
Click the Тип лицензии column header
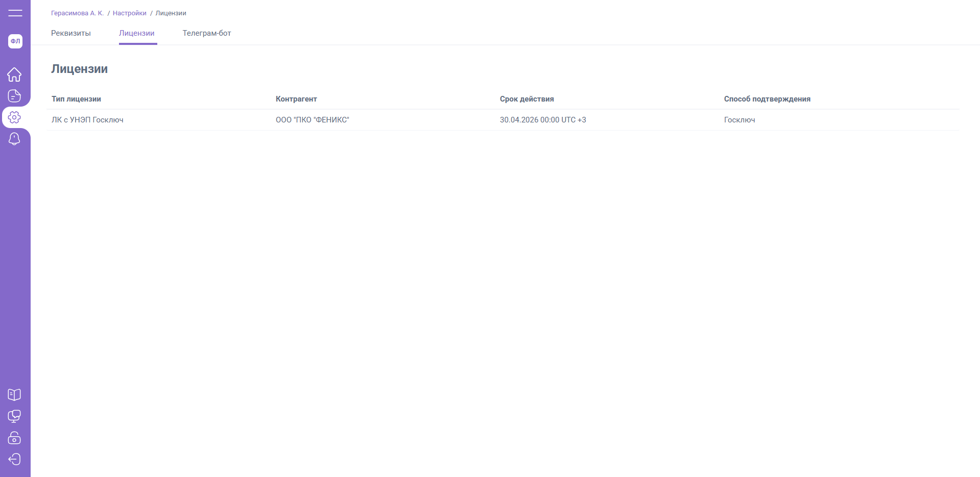click(76, 99)
